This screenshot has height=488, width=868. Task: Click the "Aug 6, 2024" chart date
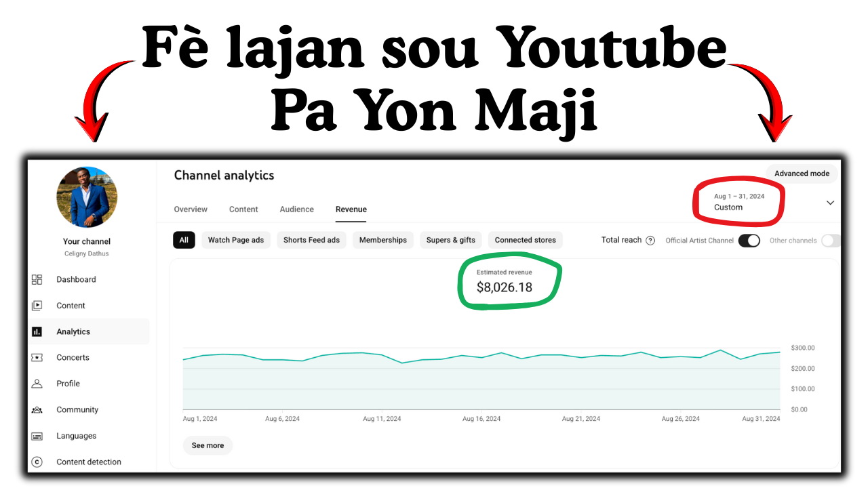pos(283,419)
